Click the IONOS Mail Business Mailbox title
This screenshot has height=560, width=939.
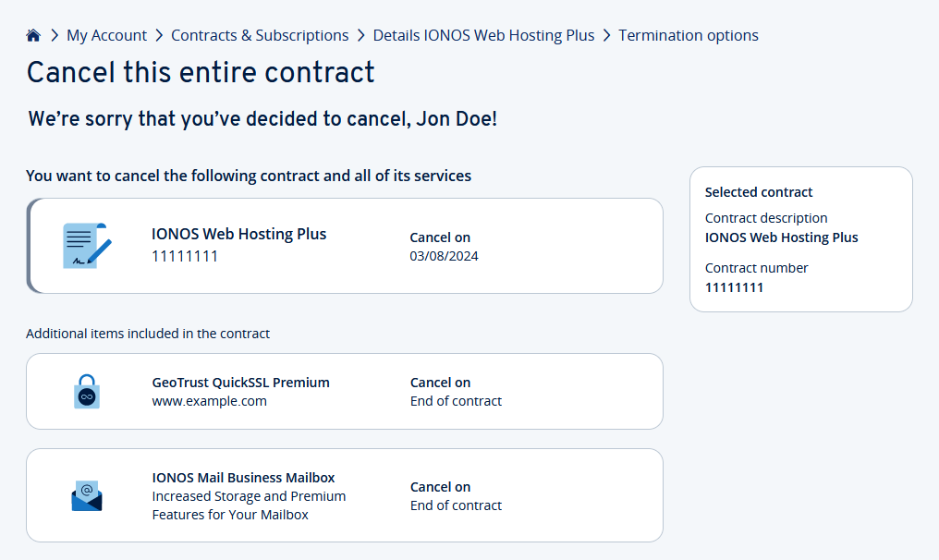pyautogui.click(x=243, y=478)
